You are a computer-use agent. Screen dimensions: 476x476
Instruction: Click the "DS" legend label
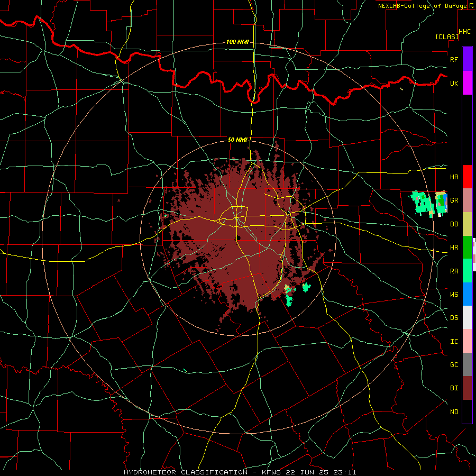[x=454, y=317]
